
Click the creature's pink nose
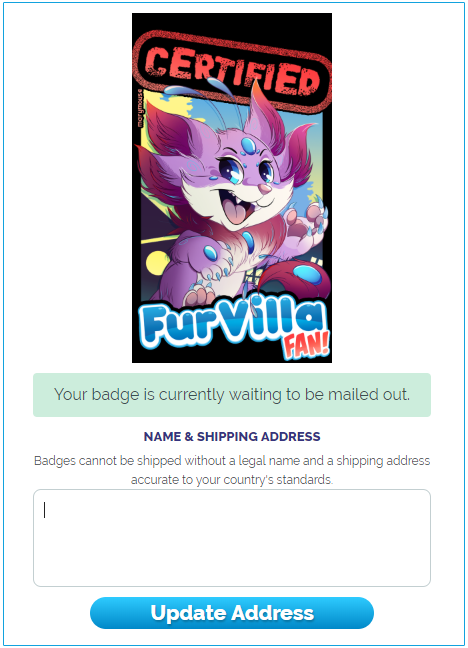(265, 189)
